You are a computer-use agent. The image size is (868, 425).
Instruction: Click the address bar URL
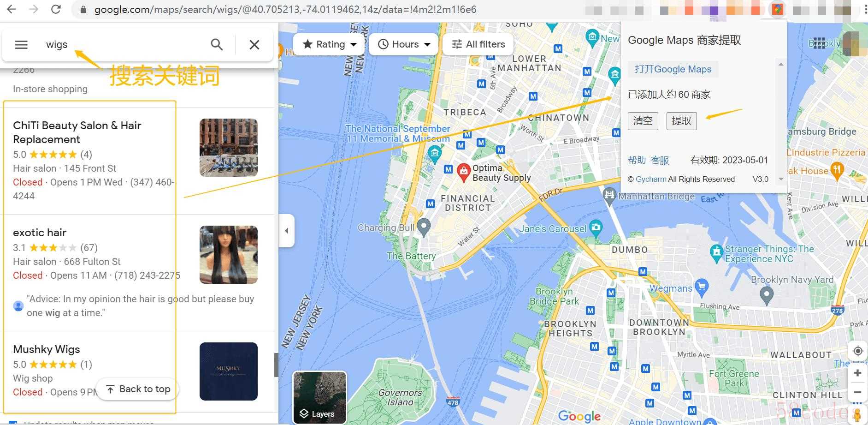pos(285,10)
